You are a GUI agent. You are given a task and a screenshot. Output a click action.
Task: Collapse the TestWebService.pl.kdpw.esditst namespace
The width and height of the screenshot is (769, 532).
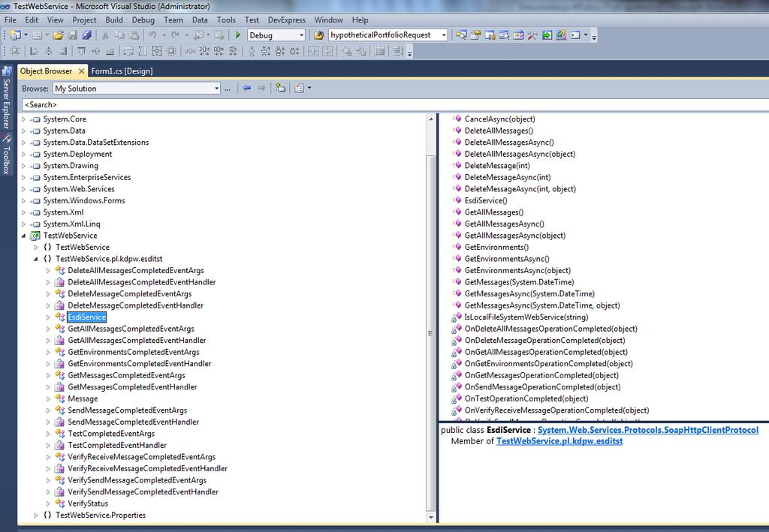pos(36,259)
